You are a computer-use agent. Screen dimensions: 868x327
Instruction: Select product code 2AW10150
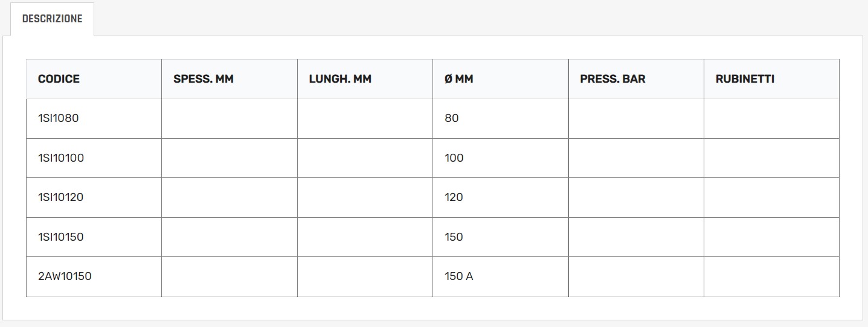[65, 276]
